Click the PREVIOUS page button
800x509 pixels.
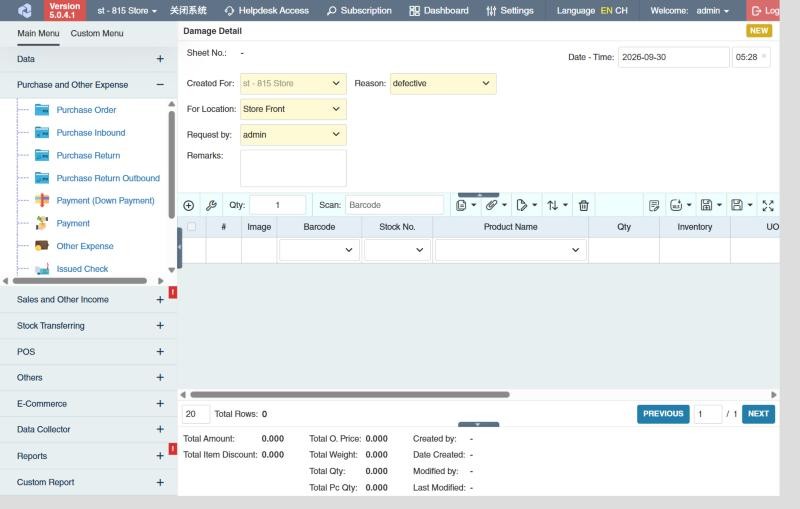point(663,414)
